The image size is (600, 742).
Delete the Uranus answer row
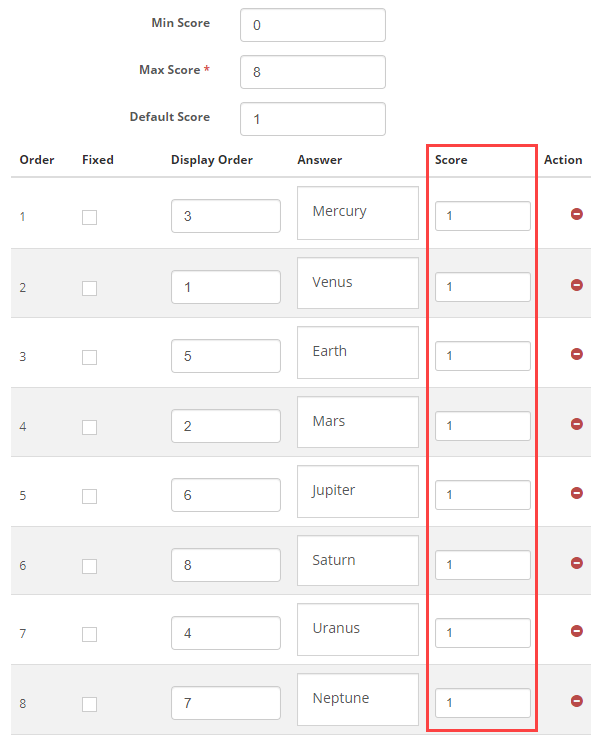[x=577, y=631]
